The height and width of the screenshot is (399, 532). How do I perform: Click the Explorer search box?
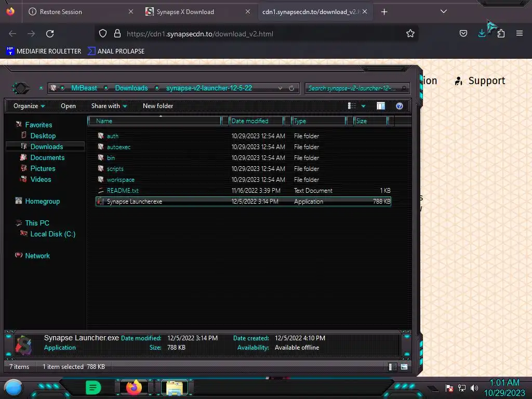(x=357, y=88)
